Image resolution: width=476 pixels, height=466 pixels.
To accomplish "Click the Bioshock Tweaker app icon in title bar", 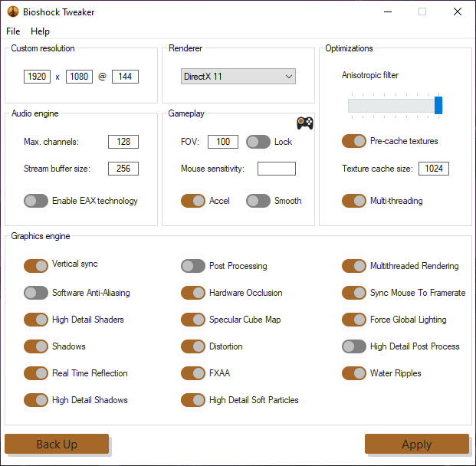I will tap(13, 11).
